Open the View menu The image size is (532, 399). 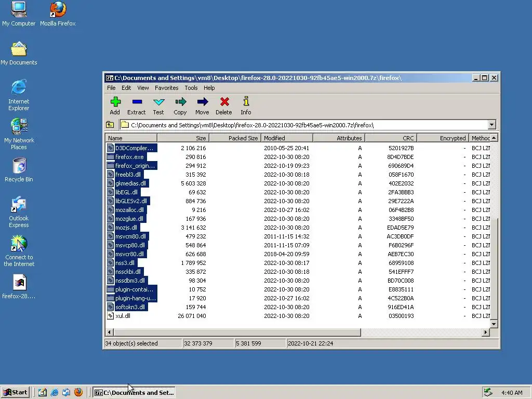[x=143, y=88]
